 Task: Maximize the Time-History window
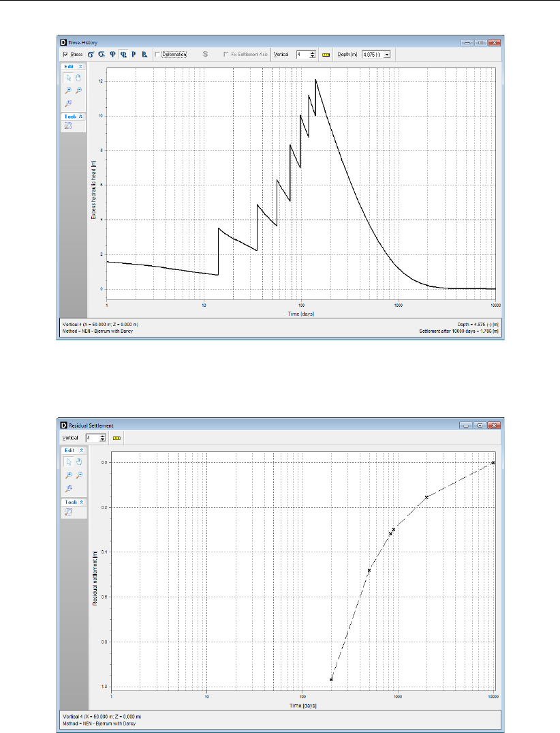481,42
